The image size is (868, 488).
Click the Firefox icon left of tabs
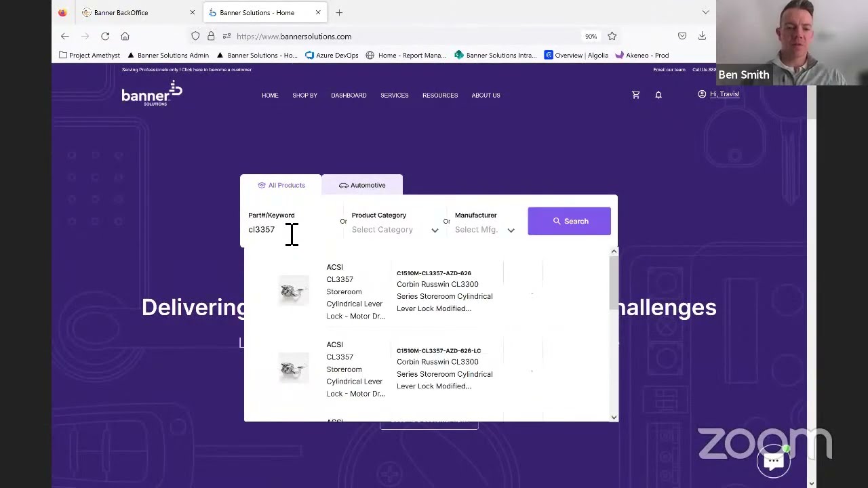coord(62,12)
